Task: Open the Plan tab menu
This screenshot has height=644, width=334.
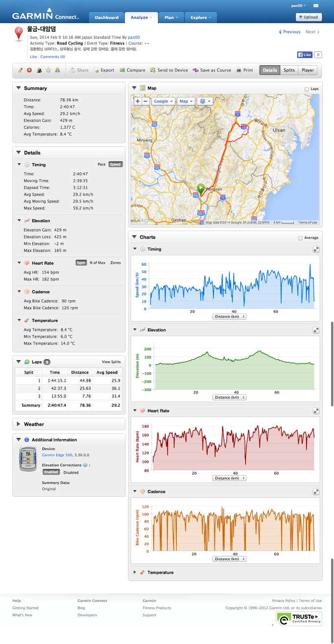Action: 171,17
